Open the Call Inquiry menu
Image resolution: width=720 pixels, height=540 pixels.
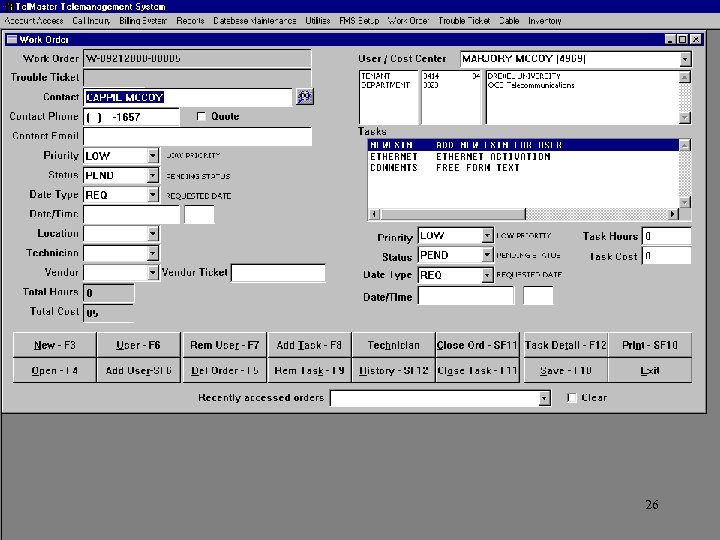coord(91,21)
